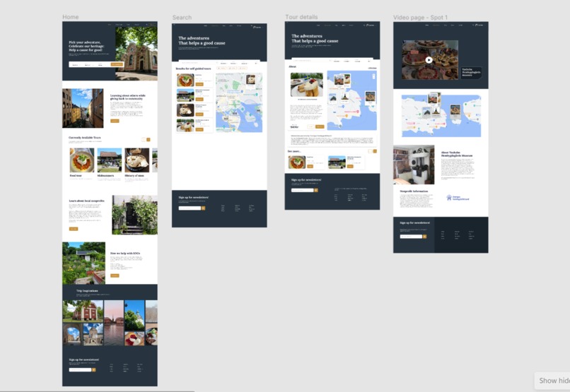Click newsletter email field in Home footer

point(81,370)
